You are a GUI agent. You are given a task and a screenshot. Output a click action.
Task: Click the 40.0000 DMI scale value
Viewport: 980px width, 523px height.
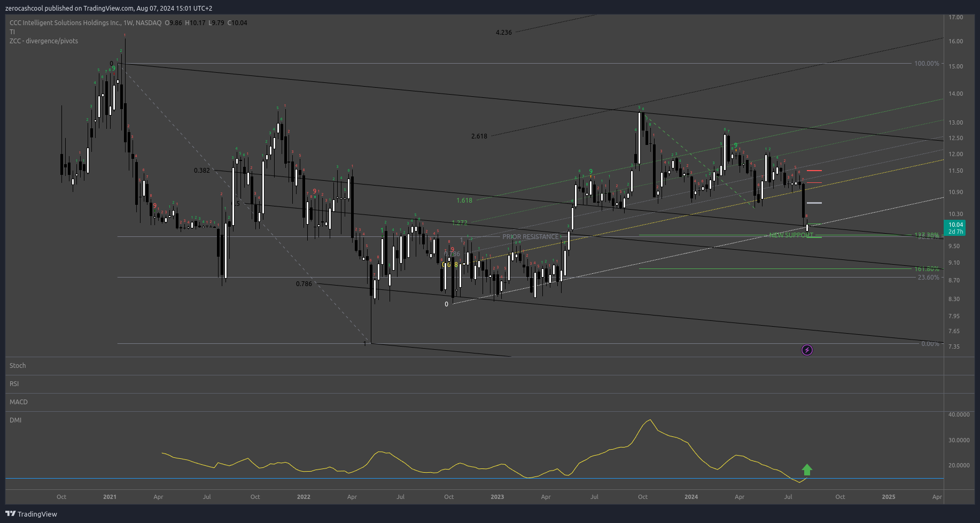point(959,414)
